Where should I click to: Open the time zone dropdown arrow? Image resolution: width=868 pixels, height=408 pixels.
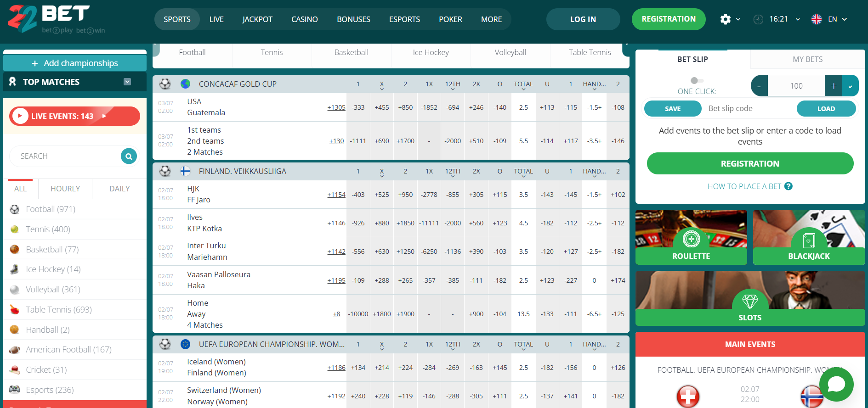click(798, 19)
